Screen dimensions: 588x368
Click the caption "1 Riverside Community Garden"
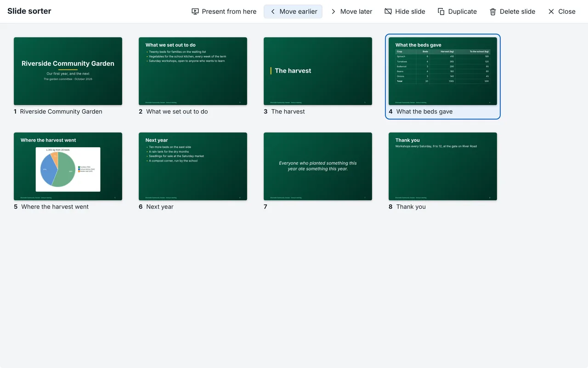point(58,112)
